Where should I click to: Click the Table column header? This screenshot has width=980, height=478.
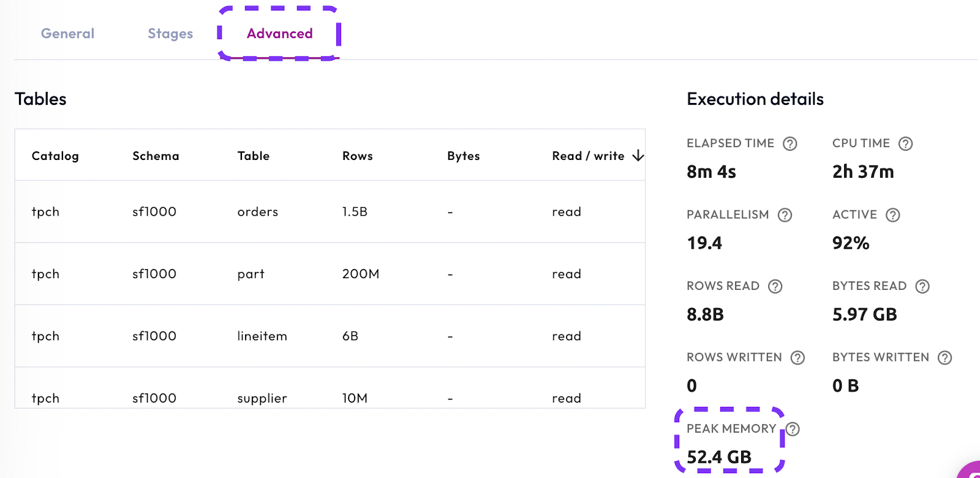[x=253, y=156]
